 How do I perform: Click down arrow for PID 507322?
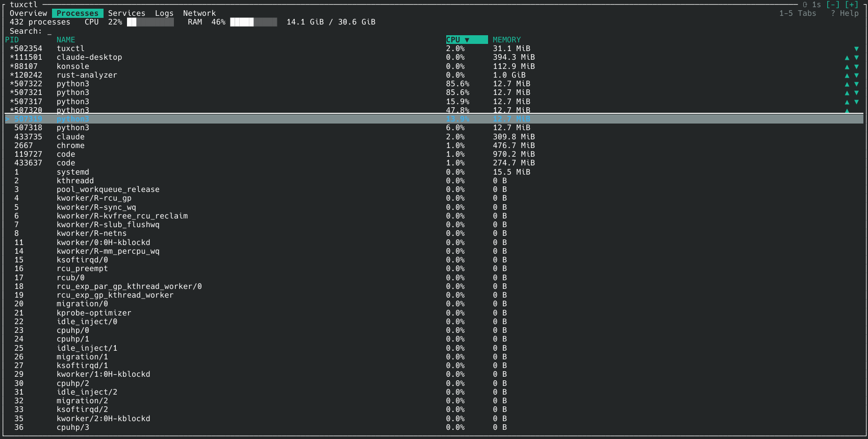point(856,84)
